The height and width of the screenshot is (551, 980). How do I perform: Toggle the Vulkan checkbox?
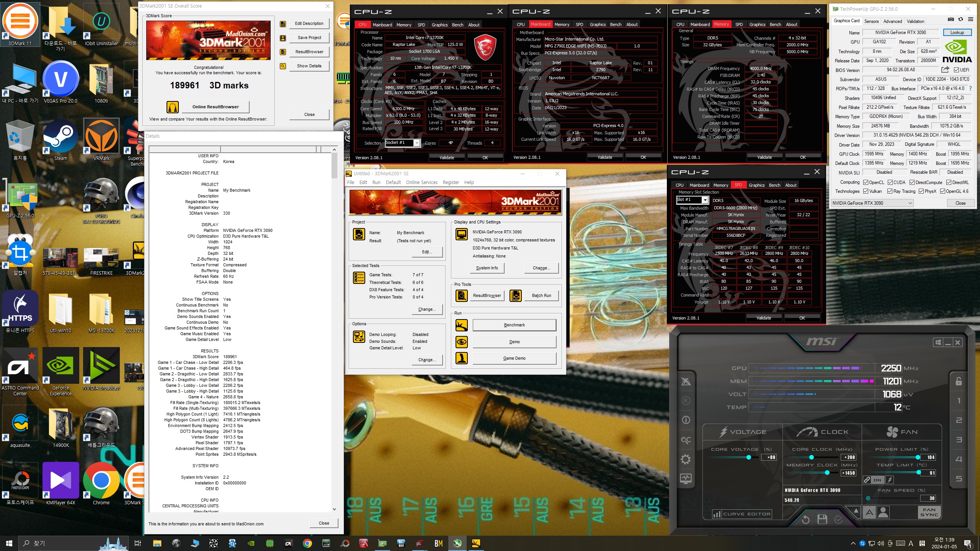tap(866, 191)
